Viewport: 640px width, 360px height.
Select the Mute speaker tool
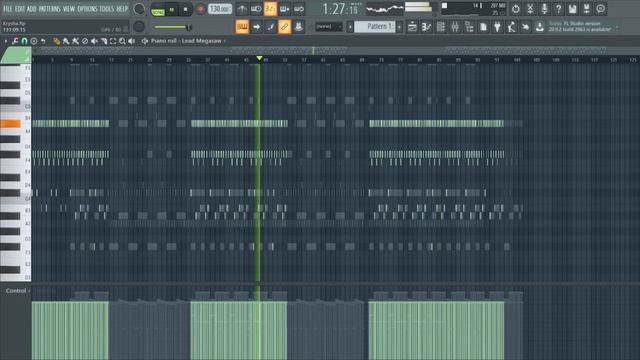tap(94, 41)
